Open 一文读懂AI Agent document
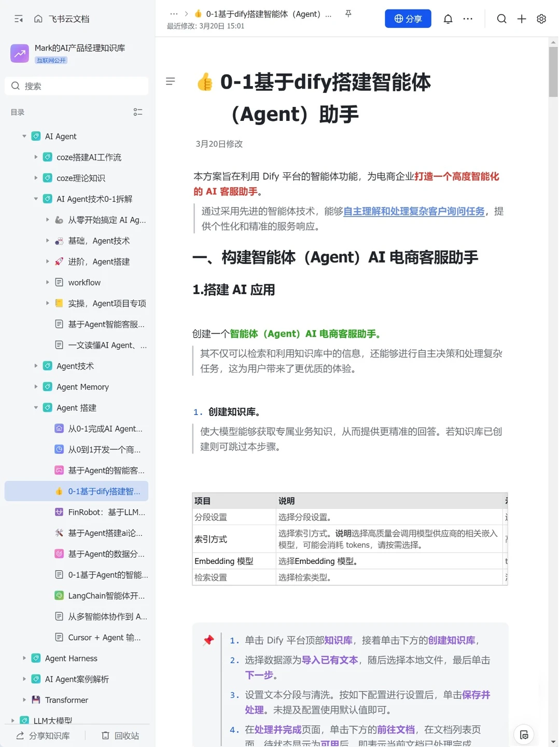The height and width of the screenshot is (747, 560). (107, 345)
